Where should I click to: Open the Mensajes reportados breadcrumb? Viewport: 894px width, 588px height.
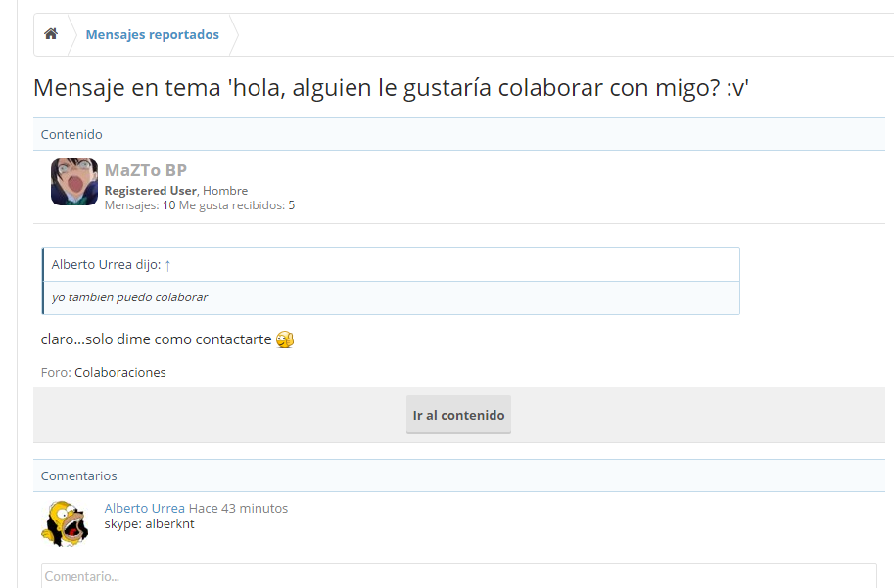pyautogui.click(x=152, y=35)
